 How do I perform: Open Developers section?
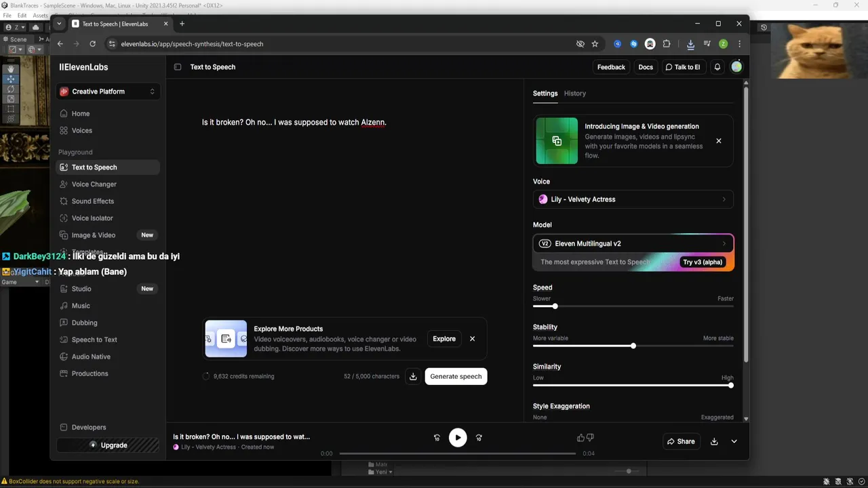click(108, 428)
